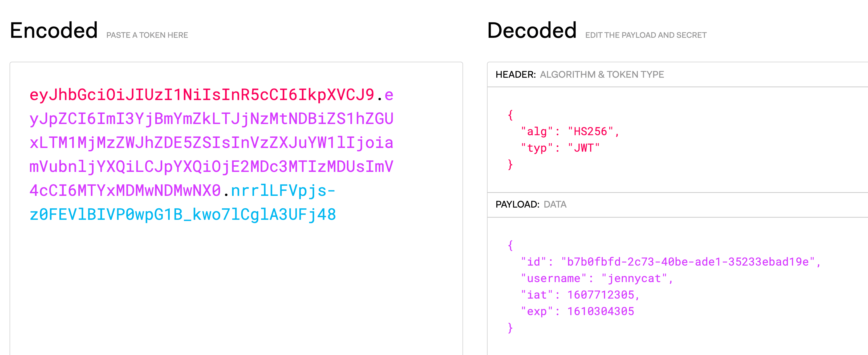Click the "PAYLOAD:" section label

[517, 204]
